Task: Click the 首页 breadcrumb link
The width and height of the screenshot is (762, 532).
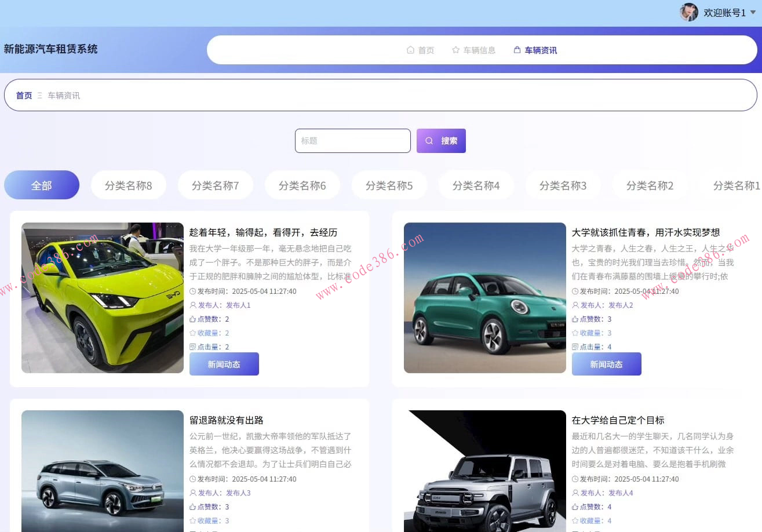Action: click(24, 96)
